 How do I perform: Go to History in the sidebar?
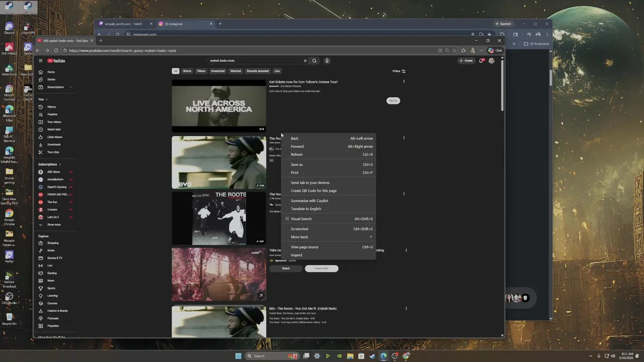(x=51, y=107)
